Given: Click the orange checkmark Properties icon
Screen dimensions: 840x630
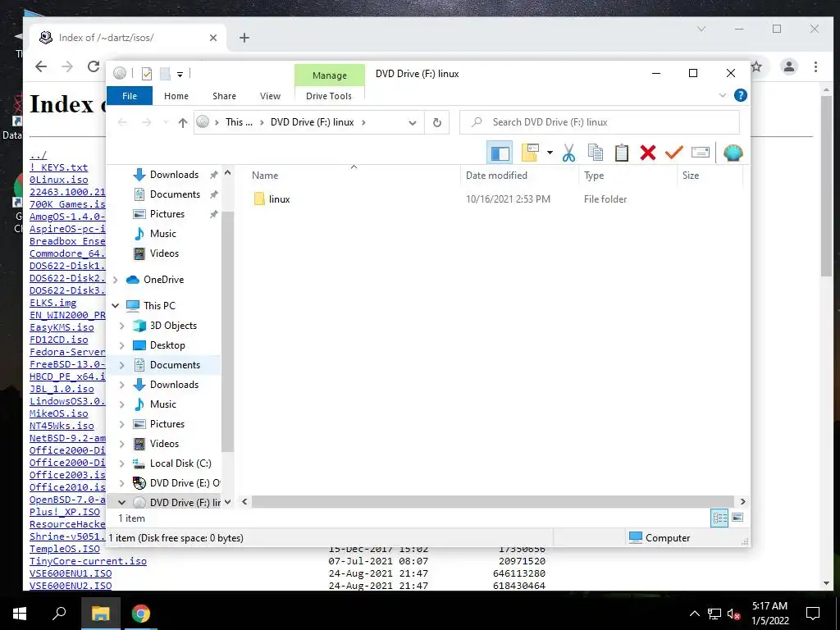Looking at the screenshot, I should pos(674,153).
